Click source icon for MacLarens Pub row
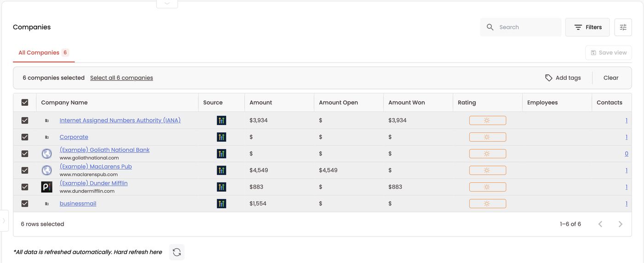The height and width of the screenshot is (263, 644). coord(221,170)
